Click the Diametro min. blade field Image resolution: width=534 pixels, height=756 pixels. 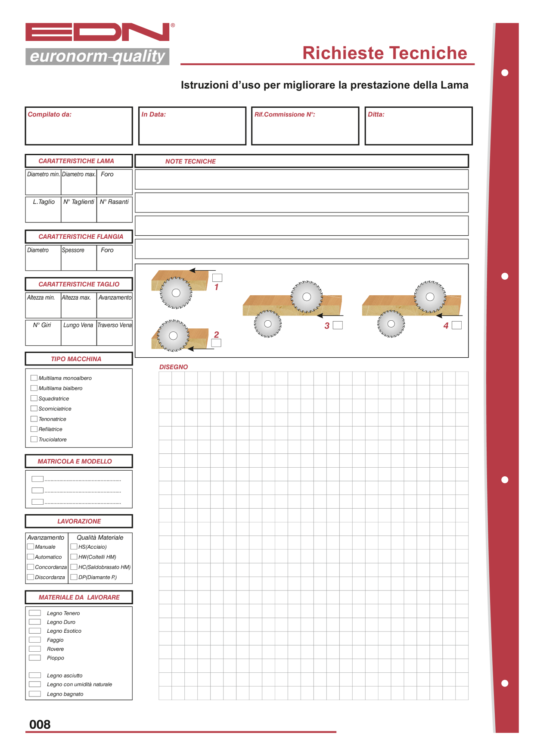(x=43, y=182)
